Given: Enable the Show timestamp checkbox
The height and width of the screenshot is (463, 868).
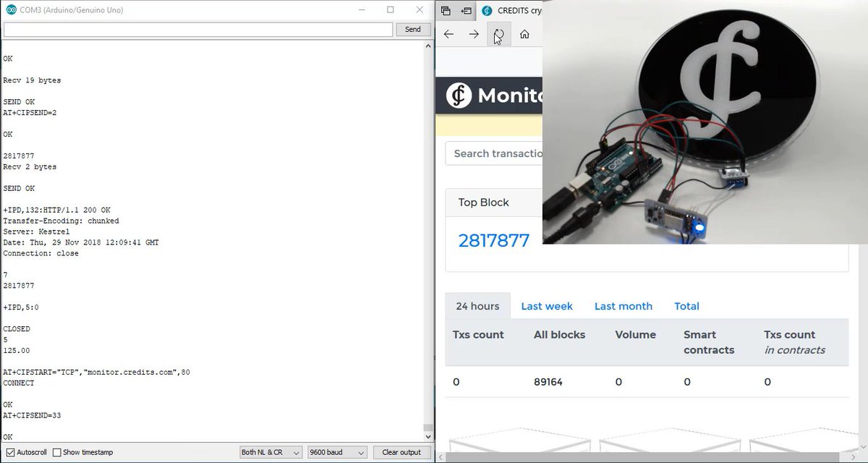Looking at the screenshot, I should pos(57,452).
